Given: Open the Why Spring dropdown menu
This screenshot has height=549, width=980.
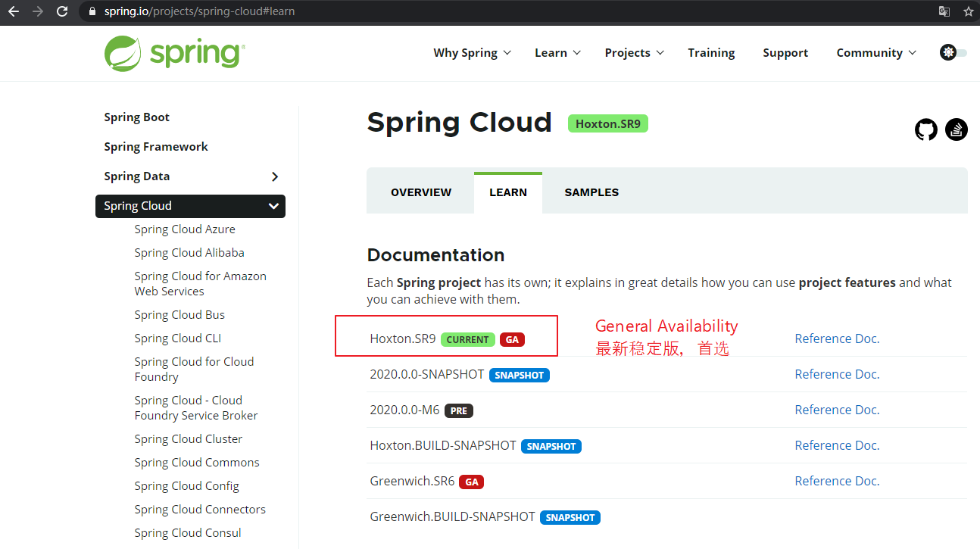Looking at the screenshot, I should coord(472,52).
